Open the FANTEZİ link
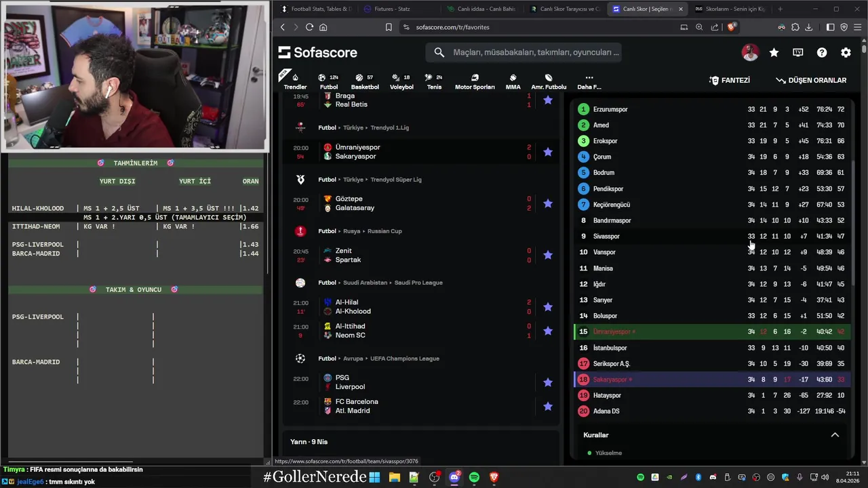868x488 pixels. pos(730,80)
